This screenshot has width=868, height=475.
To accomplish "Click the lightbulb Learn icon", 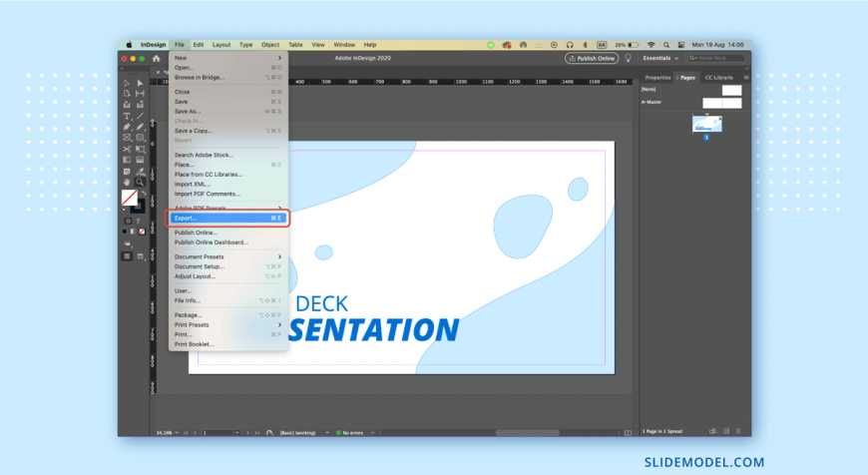I will tap(629, 58).
